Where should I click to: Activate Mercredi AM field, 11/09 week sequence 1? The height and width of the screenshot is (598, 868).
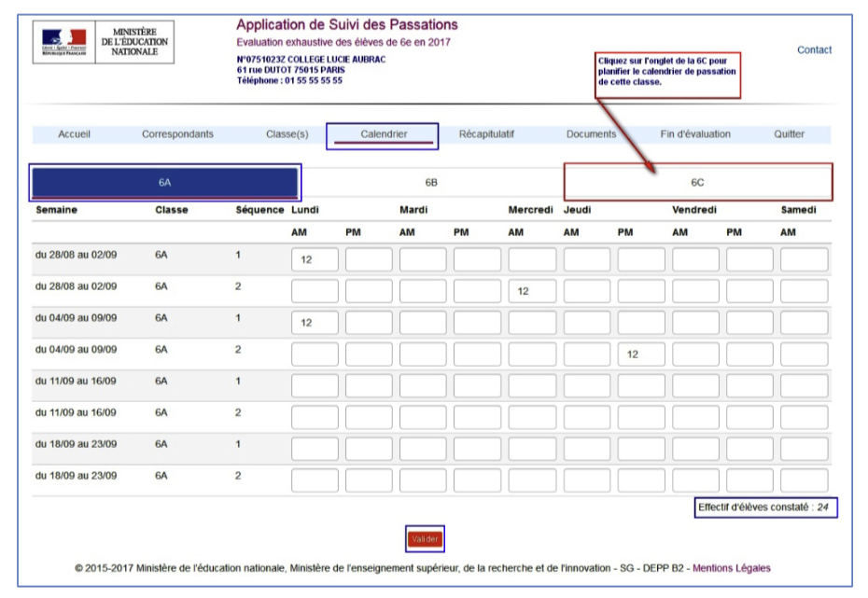tap(532, 385)
